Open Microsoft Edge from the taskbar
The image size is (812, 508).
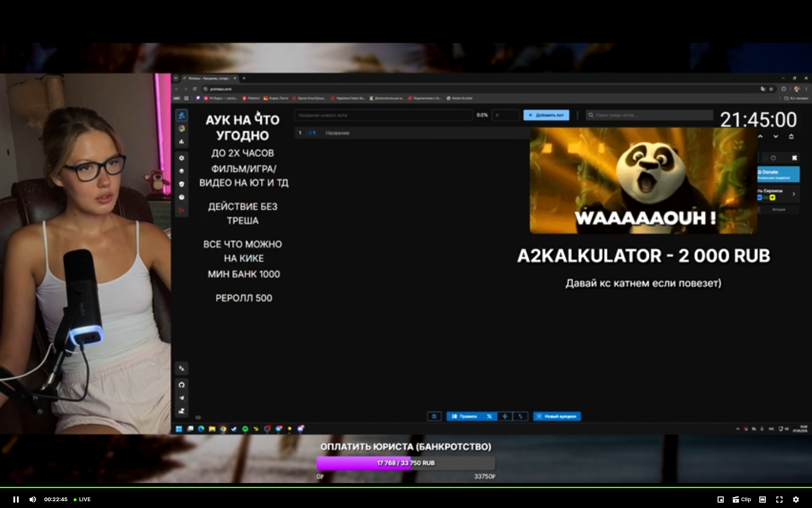tap(201, 429)
